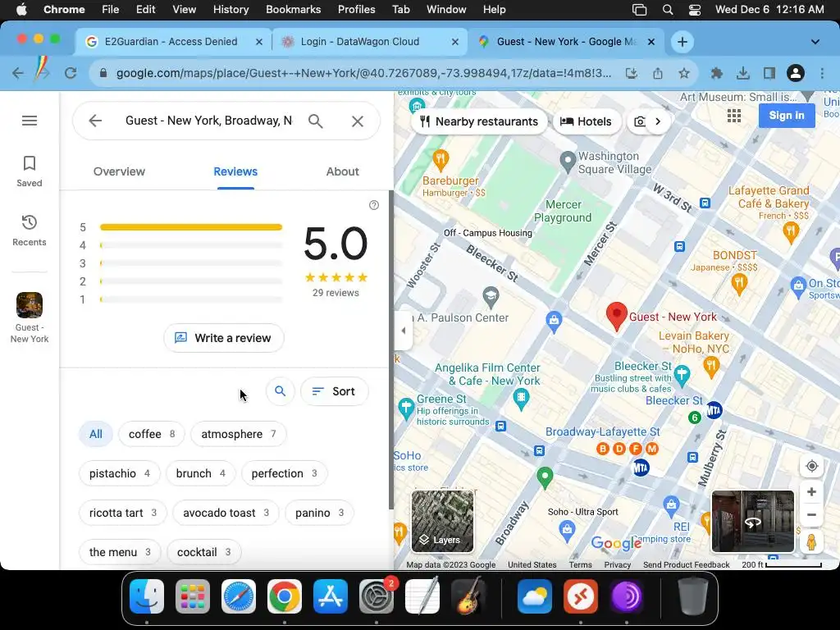Open Finder from the dock
The image size is (840, 630).
click(147, 596)
